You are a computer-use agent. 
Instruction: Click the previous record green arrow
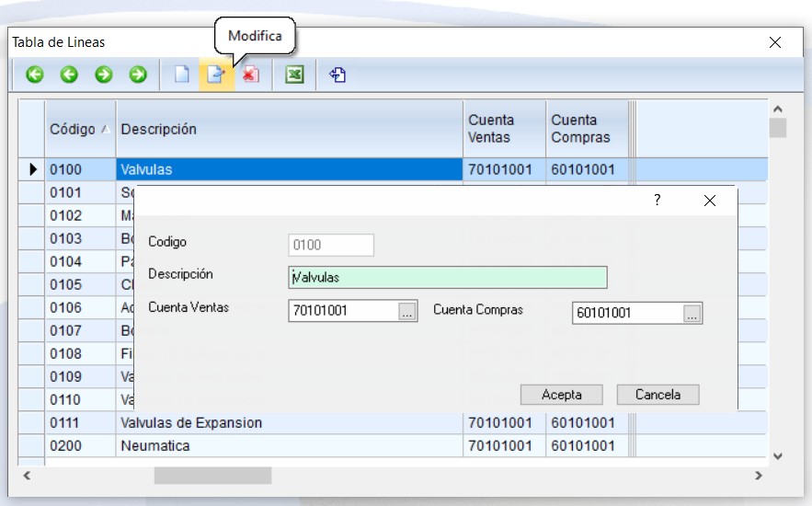click(x=69, y=75)
